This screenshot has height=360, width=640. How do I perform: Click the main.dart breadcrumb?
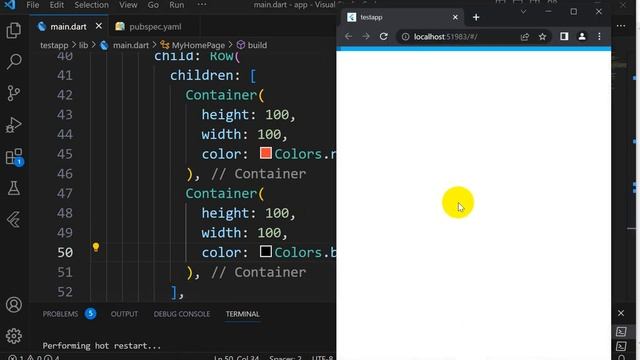click(x=131, y=45)
